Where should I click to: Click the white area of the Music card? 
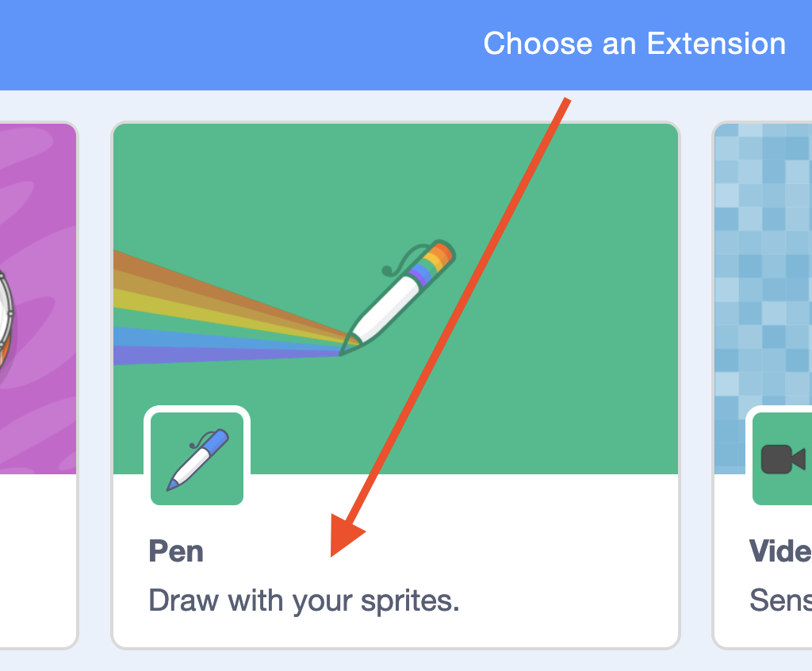pyautogui.click(x=37, y=560)
